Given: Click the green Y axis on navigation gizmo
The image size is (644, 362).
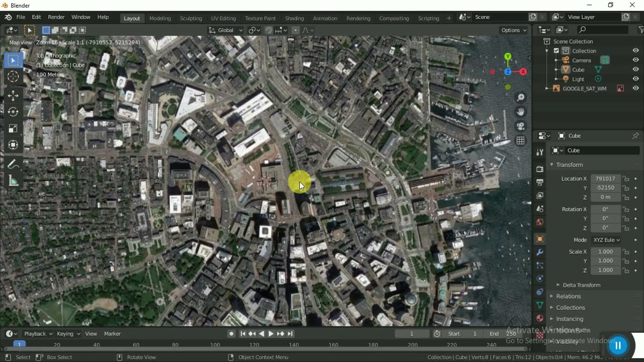Looking at the screenshot, I should point(508,57).
